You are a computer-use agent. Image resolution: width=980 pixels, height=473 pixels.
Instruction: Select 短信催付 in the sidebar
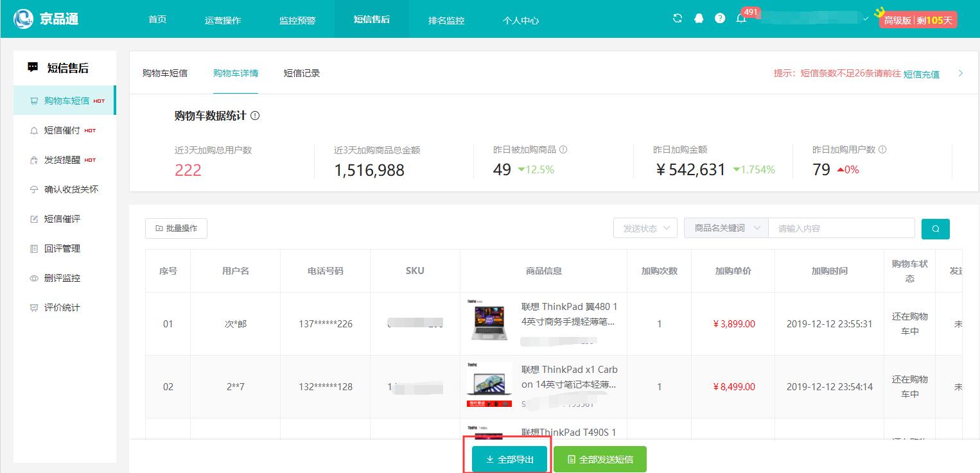(62, 130)
